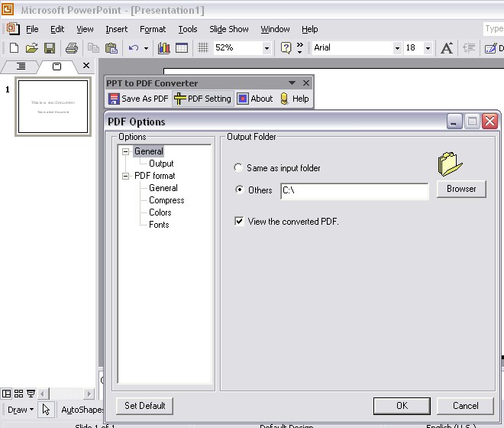Viewport: 504px width, 428px height.
Task: Click Save As PDF in converter toolbar
Action: pos(138,99)
